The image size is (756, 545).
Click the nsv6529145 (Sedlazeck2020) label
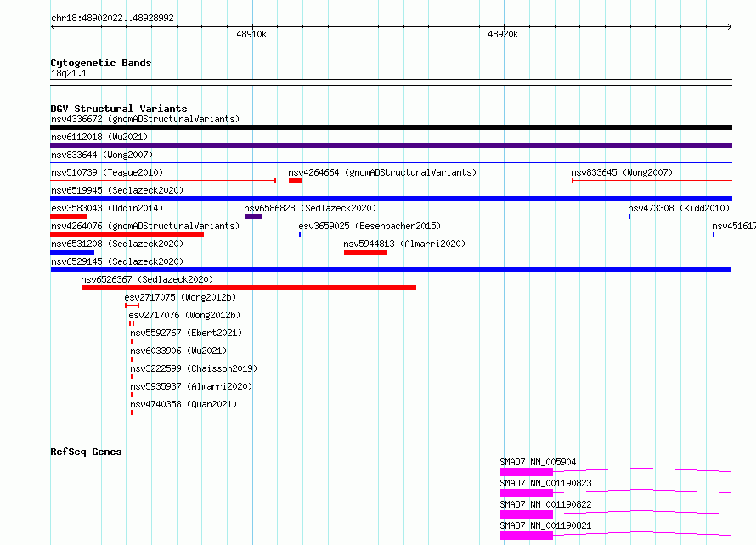point(117,261)
